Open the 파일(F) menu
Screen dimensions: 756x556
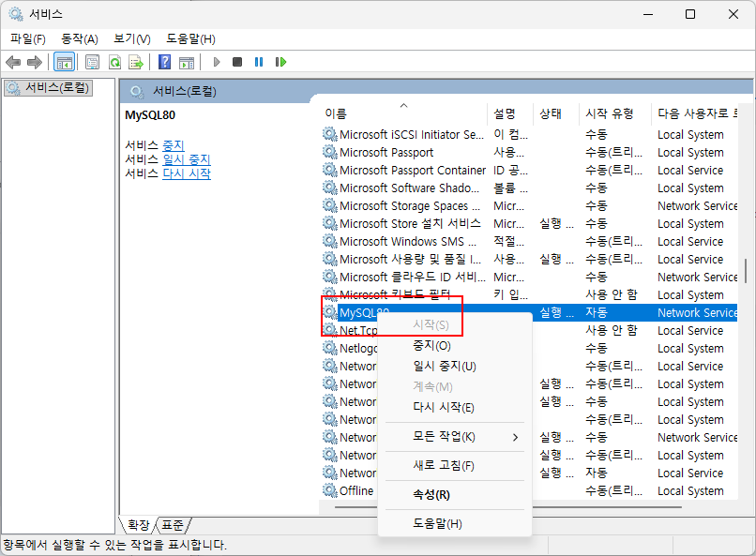[x=28, y=39]
